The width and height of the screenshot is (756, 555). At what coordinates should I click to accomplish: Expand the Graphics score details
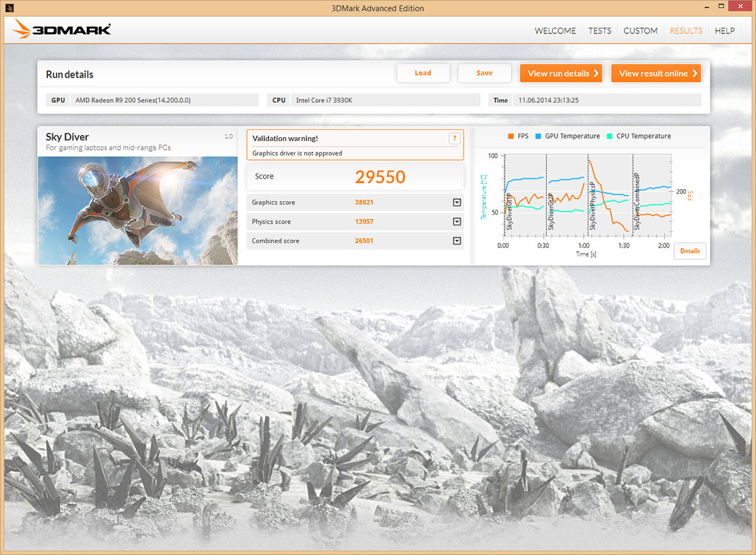[x=457, y=202]
